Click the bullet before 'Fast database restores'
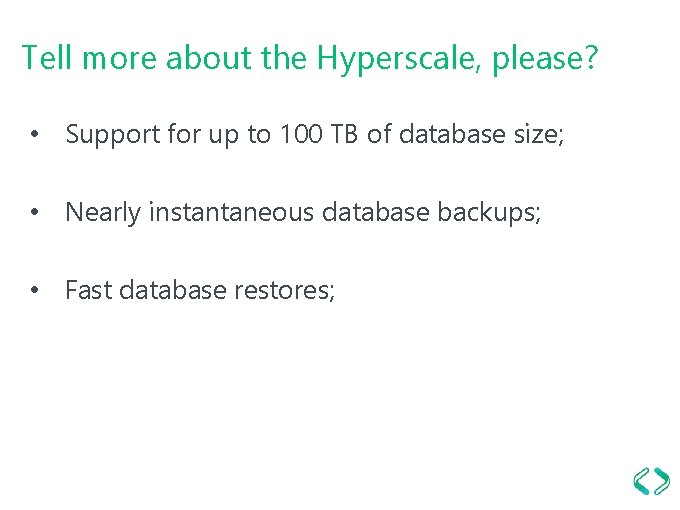 [x=35, y=290]
